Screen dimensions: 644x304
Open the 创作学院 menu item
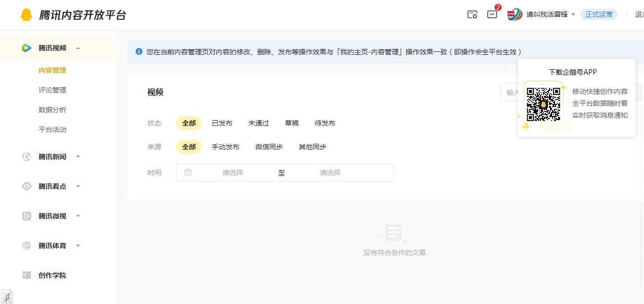click(52, 275)
